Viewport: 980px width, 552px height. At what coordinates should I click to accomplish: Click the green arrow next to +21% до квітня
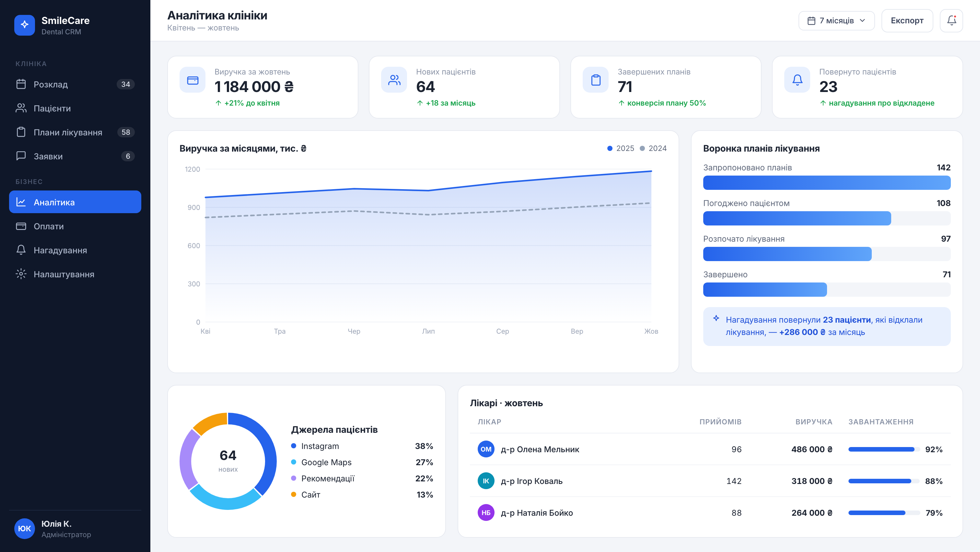click(218, 103)
